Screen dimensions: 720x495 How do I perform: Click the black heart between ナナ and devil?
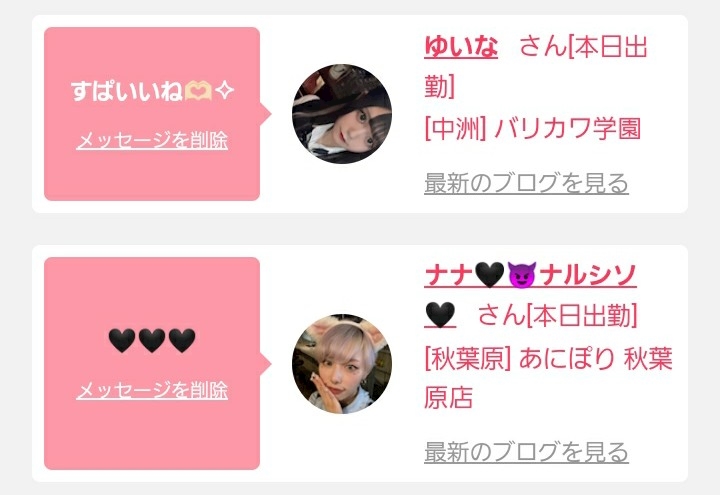pos(489,275)
